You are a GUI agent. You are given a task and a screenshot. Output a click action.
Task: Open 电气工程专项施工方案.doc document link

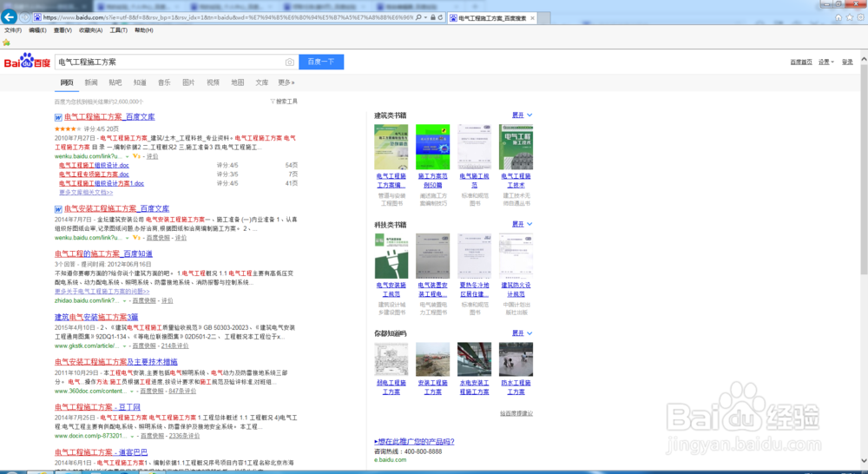click(x=94, y=174)
